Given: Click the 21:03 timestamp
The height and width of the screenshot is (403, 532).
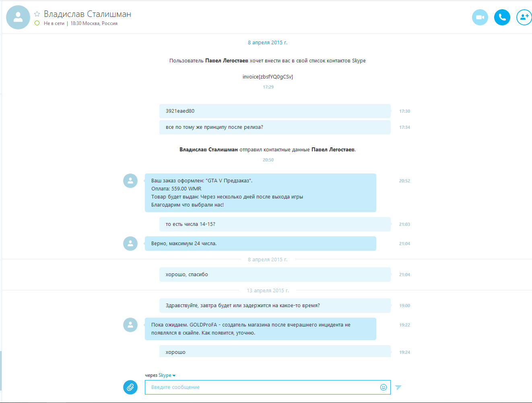Looking at the screenshot, I should pos(404,224).
